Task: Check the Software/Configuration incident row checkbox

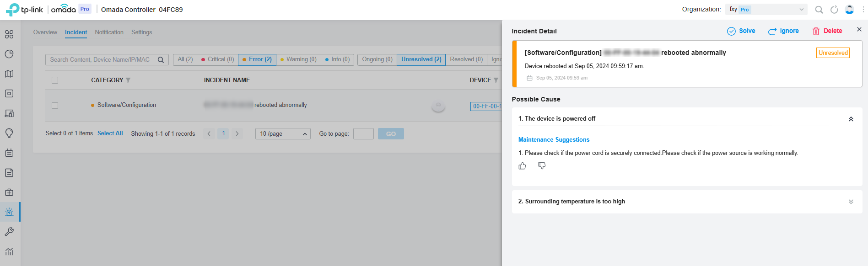Action: click(55, 106)
